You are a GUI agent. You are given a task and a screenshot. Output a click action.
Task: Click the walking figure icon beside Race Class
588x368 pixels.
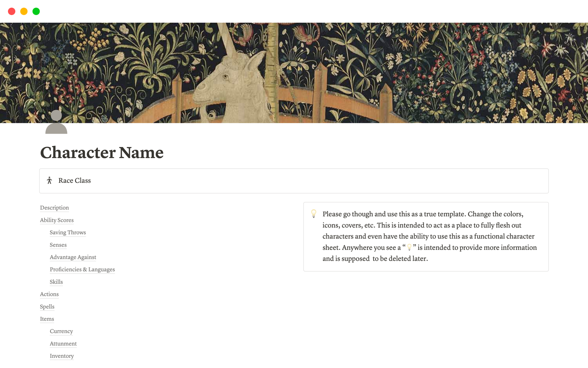(x=49, y=181)
